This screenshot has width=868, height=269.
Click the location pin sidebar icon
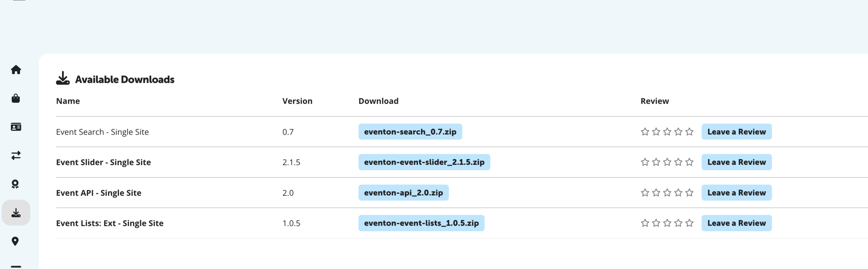pyautogui.click(x=15, y=241)
